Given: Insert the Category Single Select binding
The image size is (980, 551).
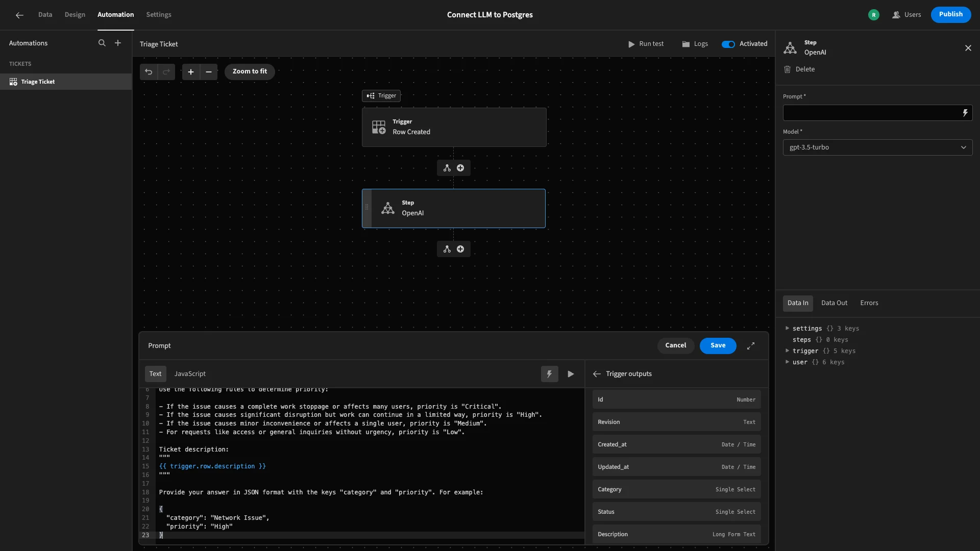Looking at the screenshot, I should tap(676, 489).
